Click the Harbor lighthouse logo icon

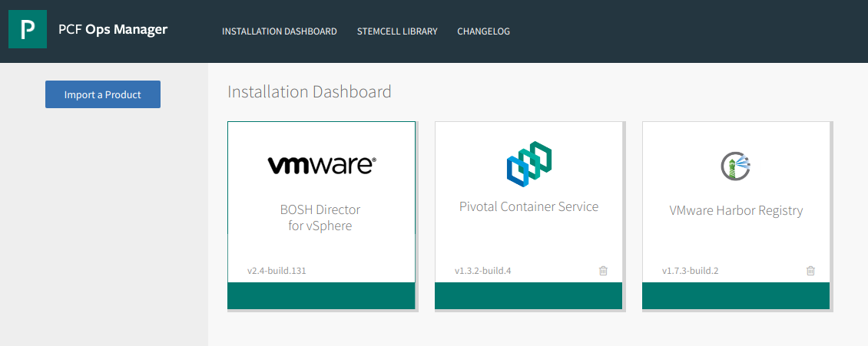pyautogui.click(x=736, y=165)
